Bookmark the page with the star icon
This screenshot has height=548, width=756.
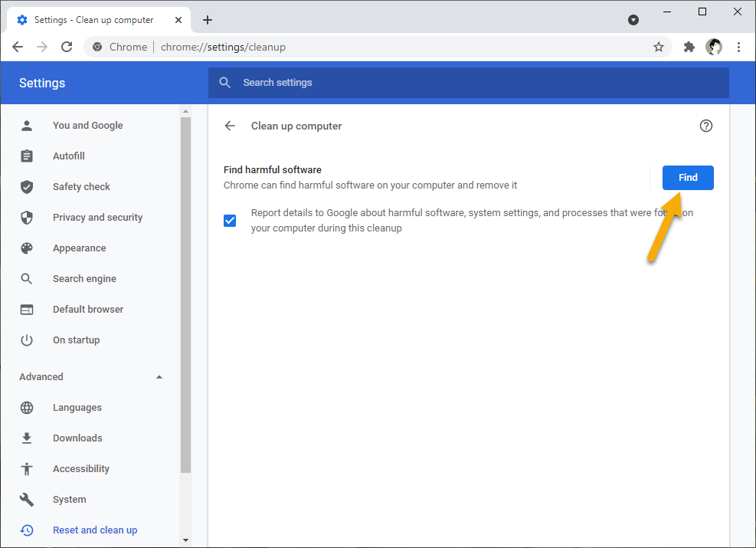[659, 47]
